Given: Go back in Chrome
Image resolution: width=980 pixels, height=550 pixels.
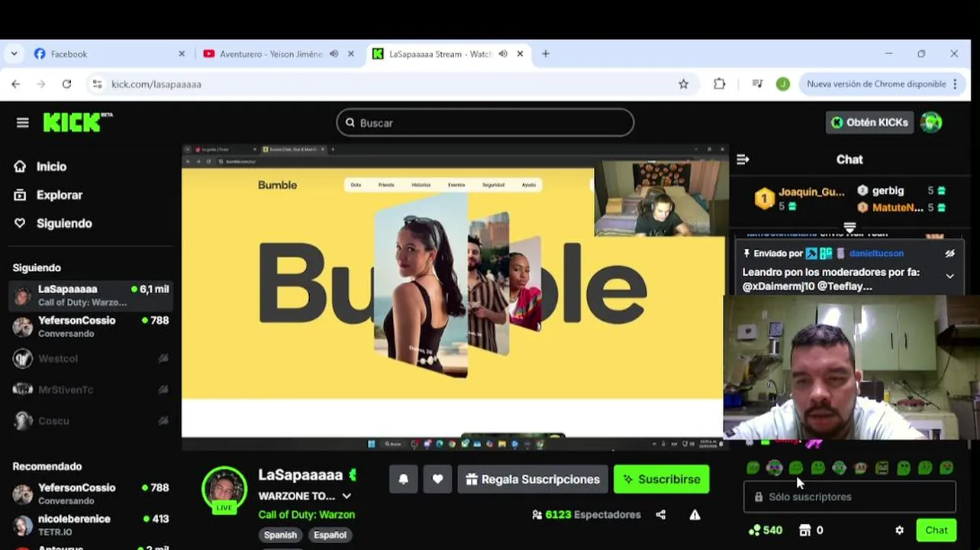Looking at the screenshot, I should click(16, 84).
